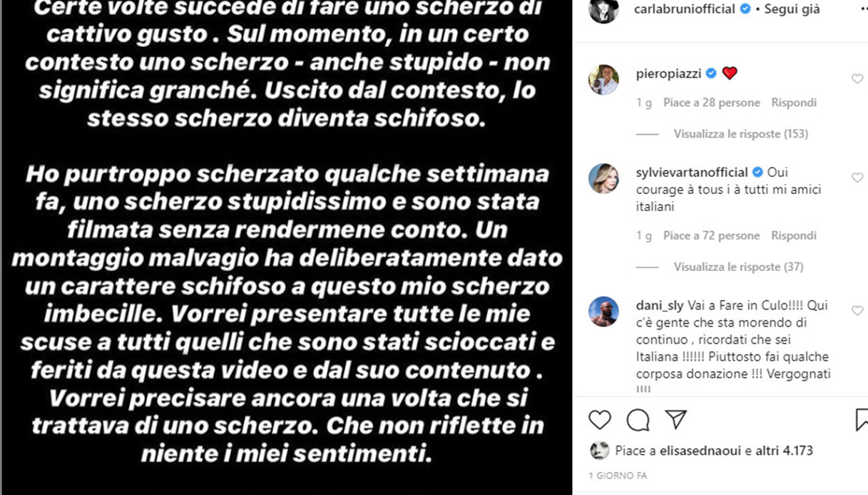The height and width of the screenshot is (495, 868).
Task: Like the post with the heart icon
Action: click(600, 419)
